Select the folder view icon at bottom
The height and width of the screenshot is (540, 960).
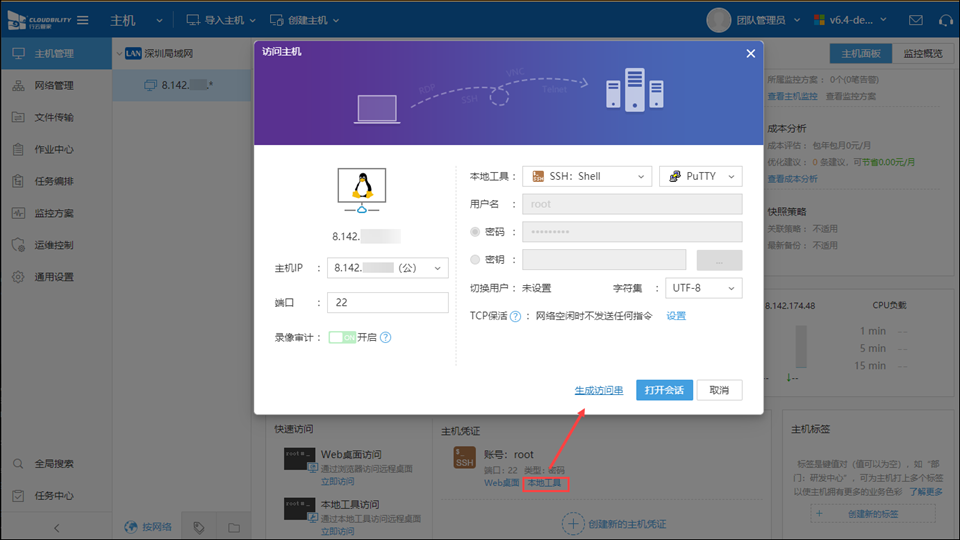(x=233, y=527)
